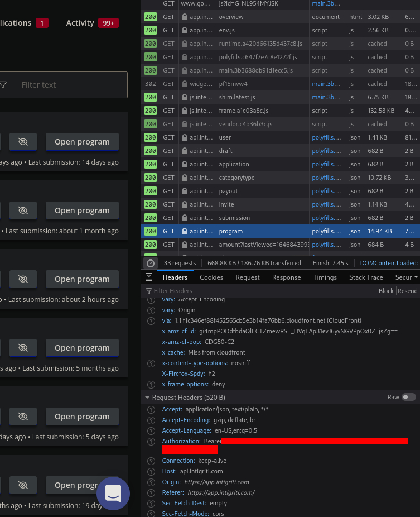
Task: Click the filter funnel icon in Filter text box
Action: (3, 85)
